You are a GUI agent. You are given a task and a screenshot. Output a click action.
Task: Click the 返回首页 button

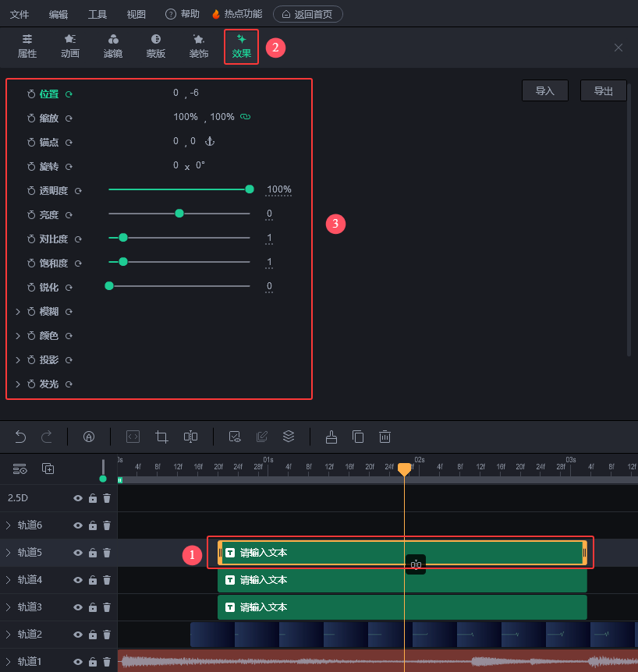tap(307, 14)
